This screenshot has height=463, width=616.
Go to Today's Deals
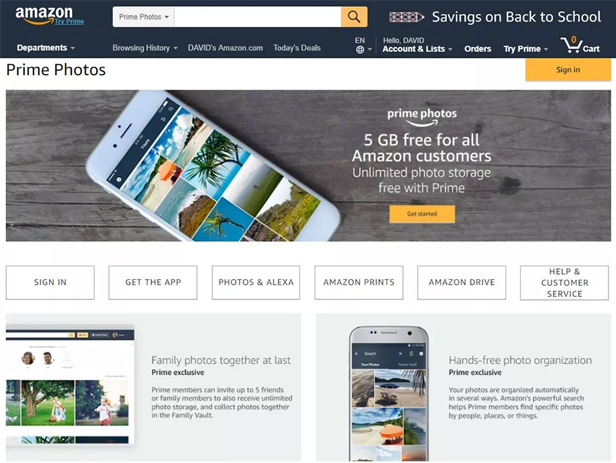pyautogui.click(x=297, y=48)
